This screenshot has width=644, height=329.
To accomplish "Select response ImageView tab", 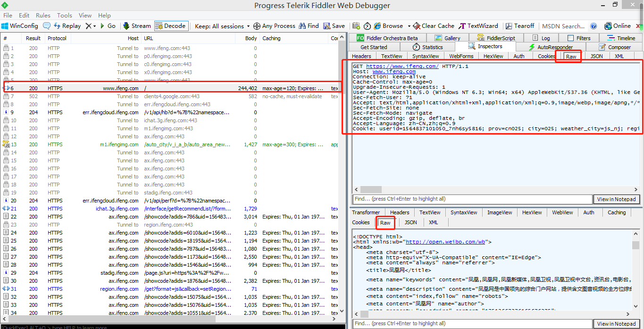I will (500, 212).
